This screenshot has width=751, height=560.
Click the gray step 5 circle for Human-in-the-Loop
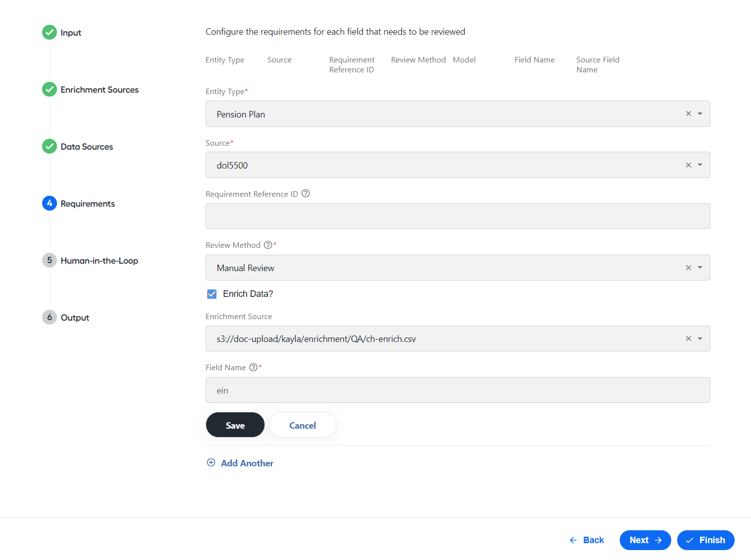50,260
